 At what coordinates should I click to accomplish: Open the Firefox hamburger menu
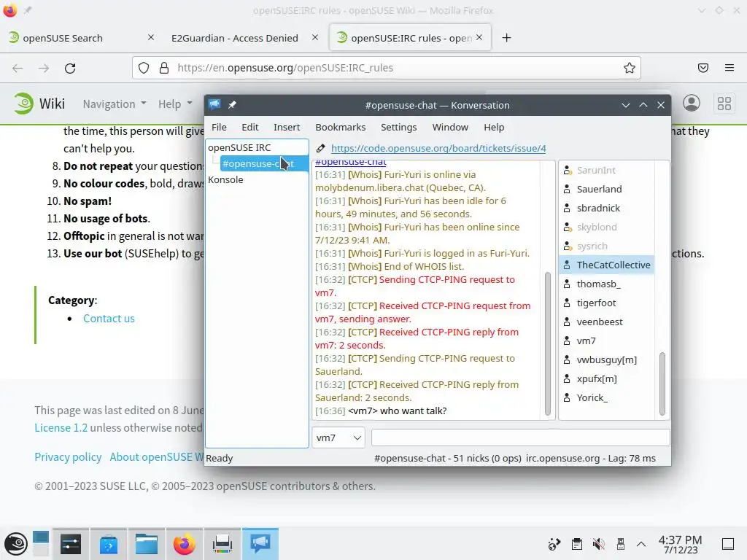(729, 68)
